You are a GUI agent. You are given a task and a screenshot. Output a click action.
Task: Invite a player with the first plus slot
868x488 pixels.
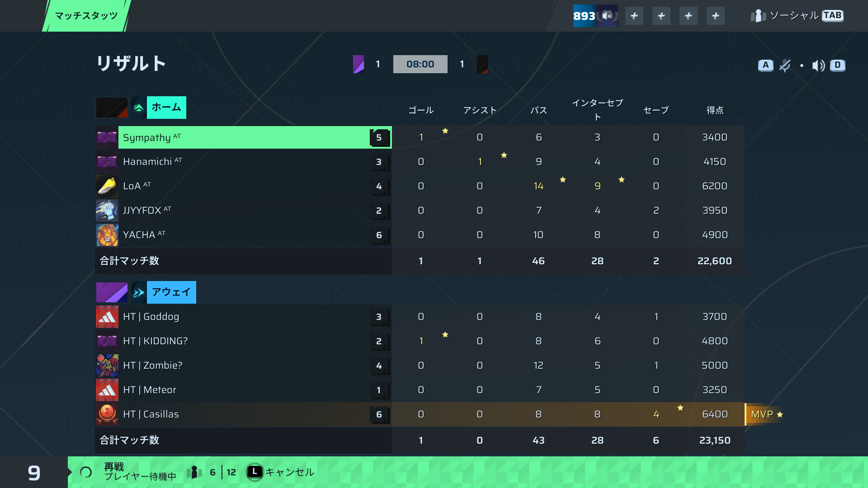[634, 16]
